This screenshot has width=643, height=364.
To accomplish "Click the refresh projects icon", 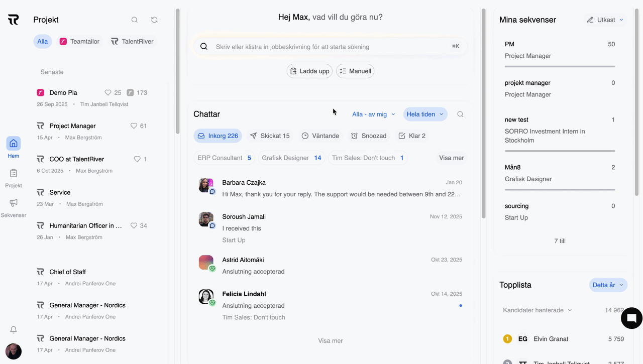I will pos(154,20).
